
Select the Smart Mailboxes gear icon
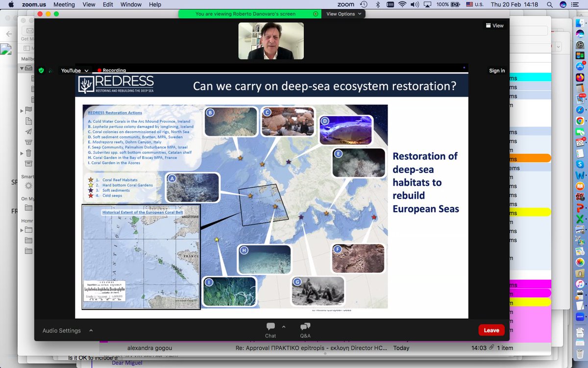tap(28, 185)
